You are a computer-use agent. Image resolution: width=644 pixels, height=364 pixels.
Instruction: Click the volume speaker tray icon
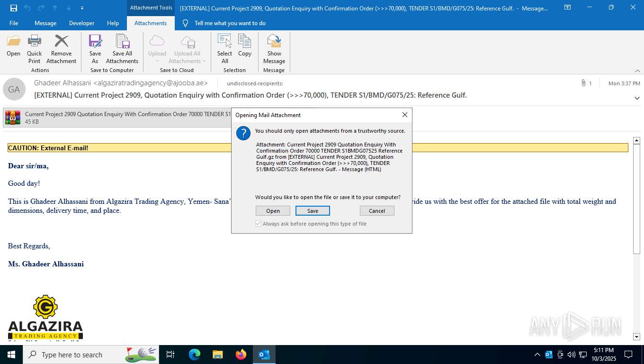(571, 355)
